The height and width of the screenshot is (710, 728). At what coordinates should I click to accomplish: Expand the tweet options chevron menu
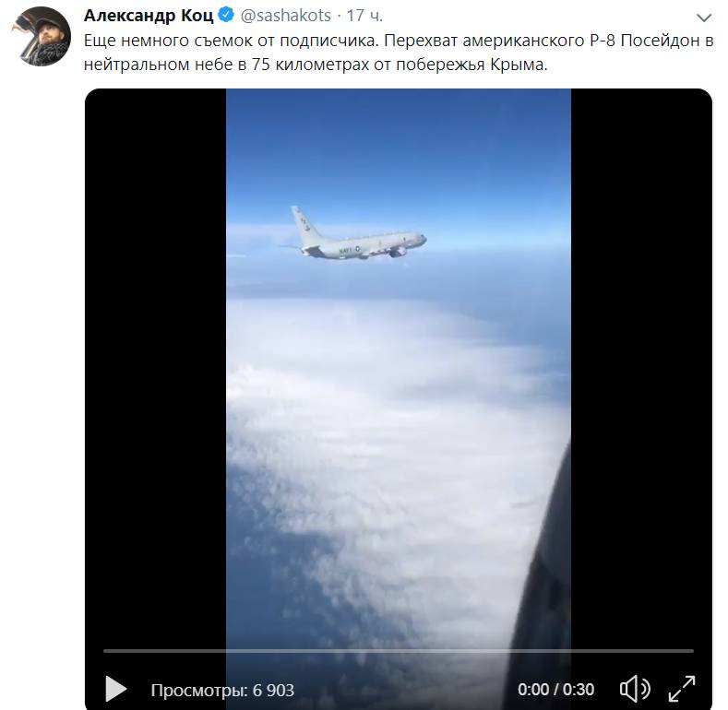[704, 18]
